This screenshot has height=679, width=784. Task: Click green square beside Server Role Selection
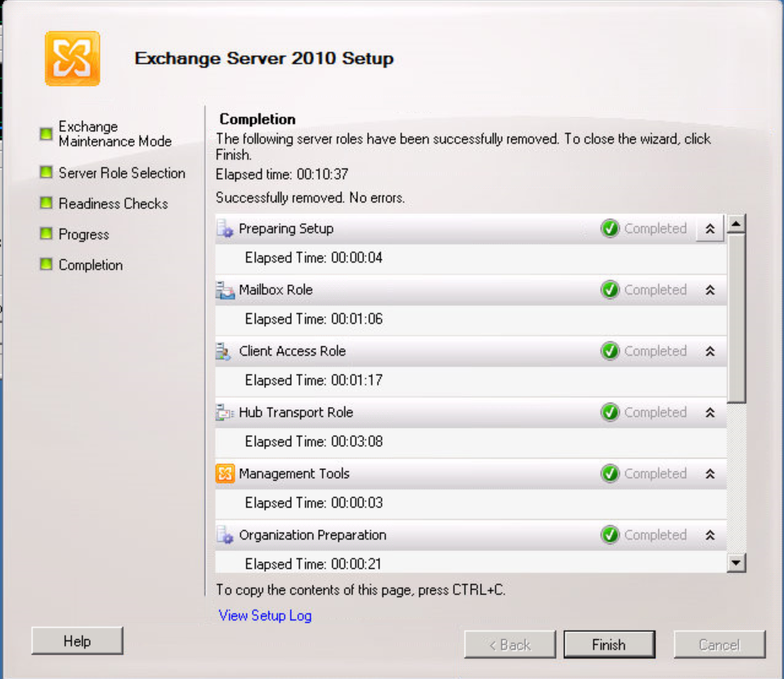[46, 172]
